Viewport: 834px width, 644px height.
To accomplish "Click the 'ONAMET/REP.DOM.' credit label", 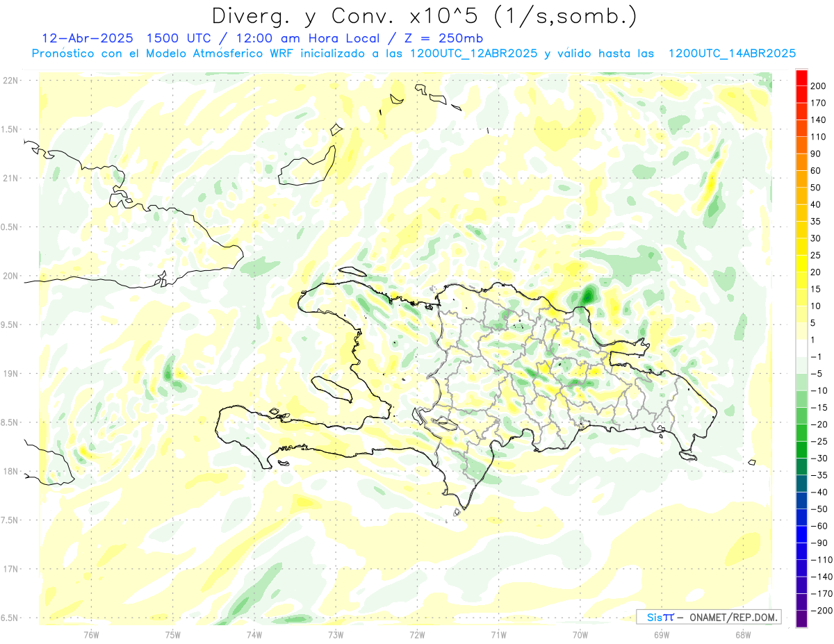I will (x=733, y=617).
